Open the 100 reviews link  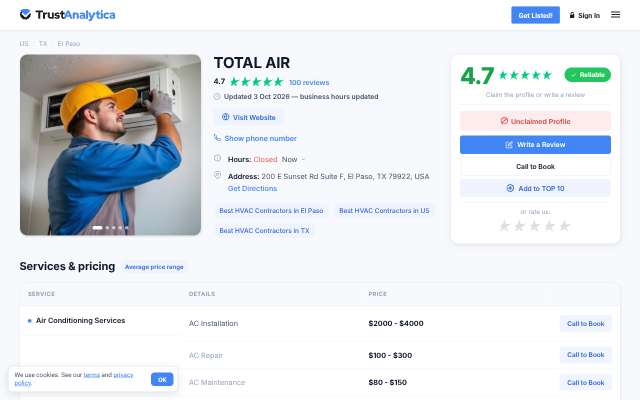pos(309,82)
